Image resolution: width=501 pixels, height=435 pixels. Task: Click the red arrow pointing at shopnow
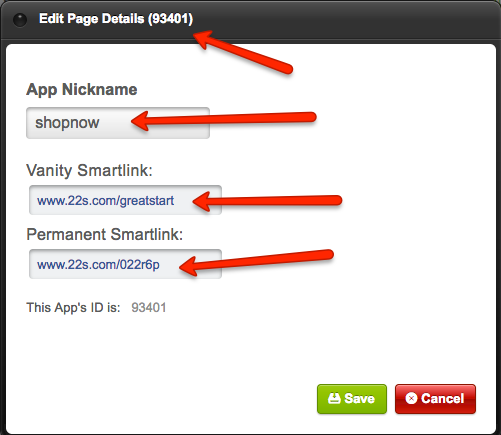(223, 121)
